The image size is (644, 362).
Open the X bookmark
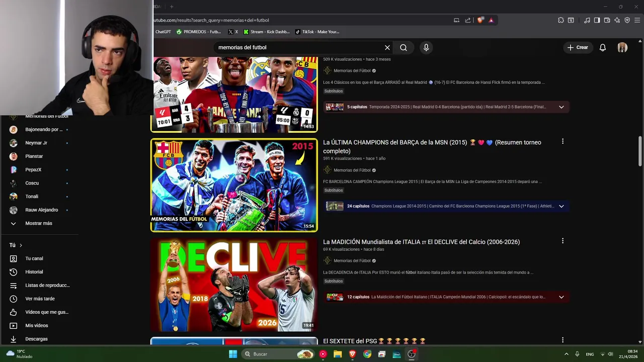pyautogui.click(x=233, y=32)
